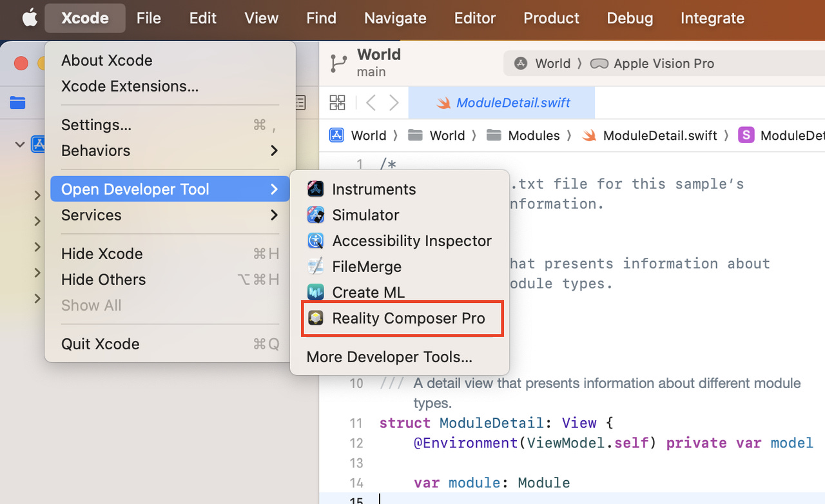Collapse the World project disclosure triangle

(21, 144)
